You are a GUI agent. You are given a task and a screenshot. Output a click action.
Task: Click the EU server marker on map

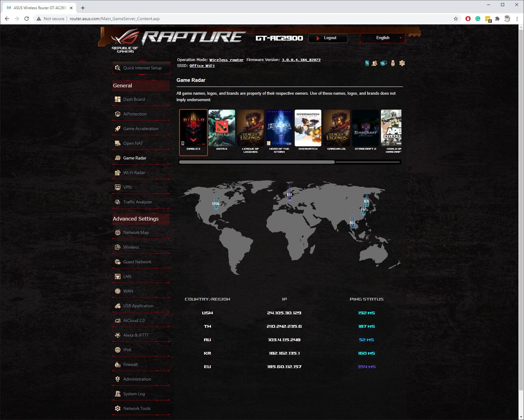[289, 193]
